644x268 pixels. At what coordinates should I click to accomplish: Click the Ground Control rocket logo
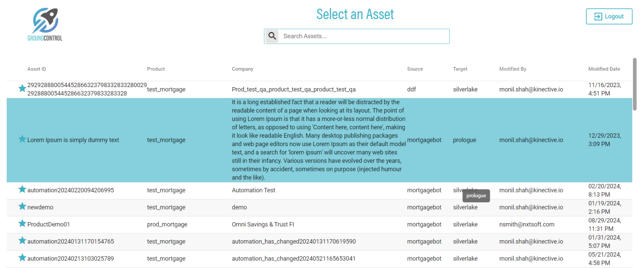tap(45, 23)
